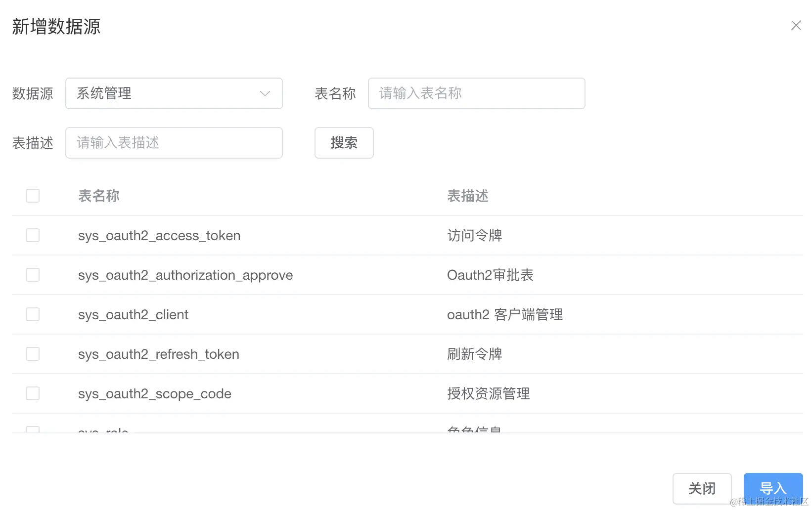Check the box for sys_oauth2_access_token
Image resolution: width=812 pixels, height=510 pixels.
pyautogui.click(x=33, y=235)
